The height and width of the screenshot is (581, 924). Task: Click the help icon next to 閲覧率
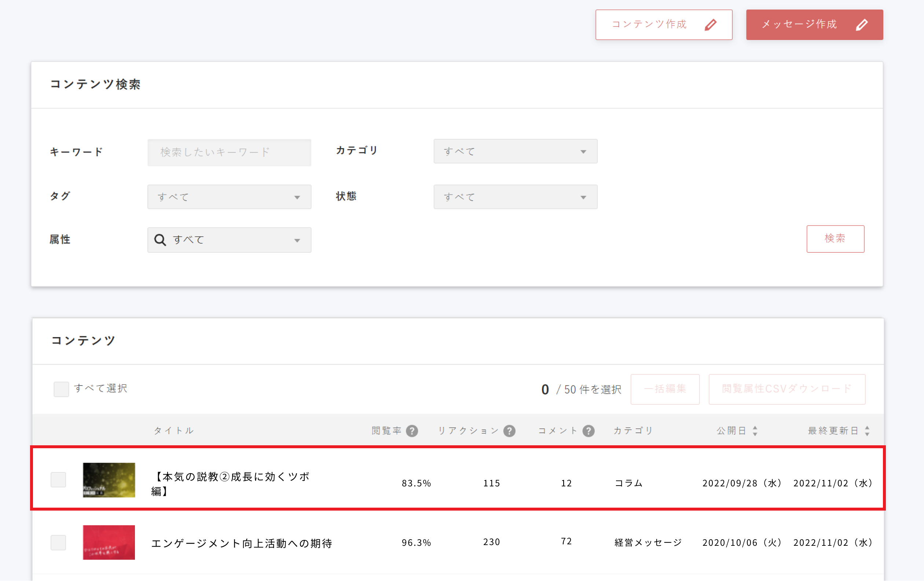pos(412,431)
